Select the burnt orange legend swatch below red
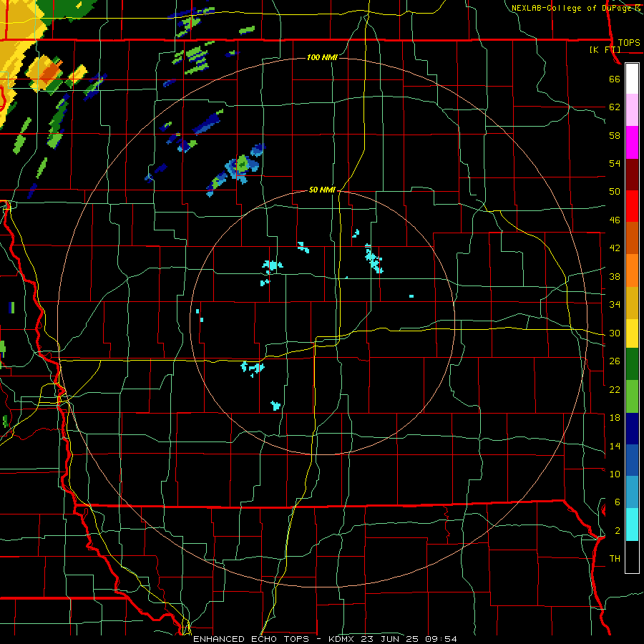This screenshot has width=644, height=644. pyautogui.click(x=632, y=238)
